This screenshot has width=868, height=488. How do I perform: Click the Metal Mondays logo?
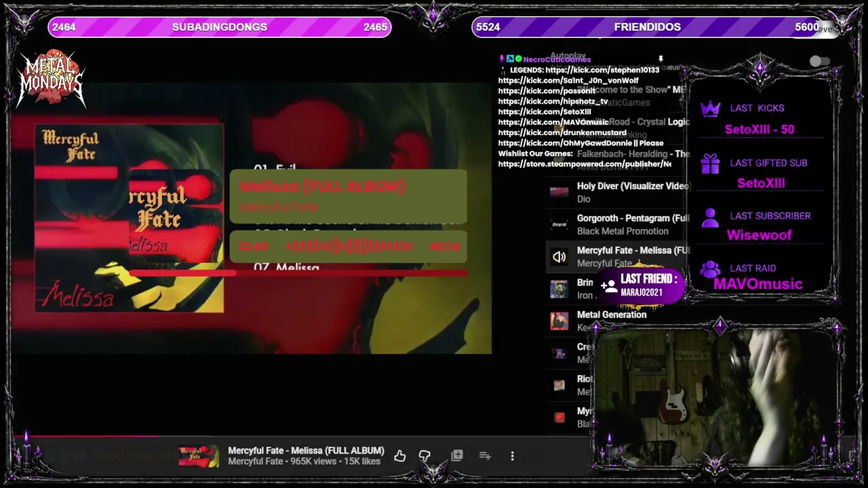[x=52, y=79]
